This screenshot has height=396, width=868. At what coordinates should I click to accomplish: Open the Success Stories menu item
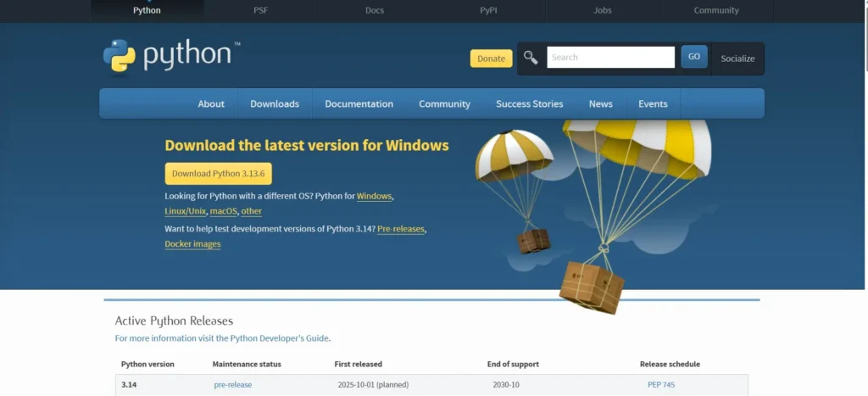tap(529, 103)
